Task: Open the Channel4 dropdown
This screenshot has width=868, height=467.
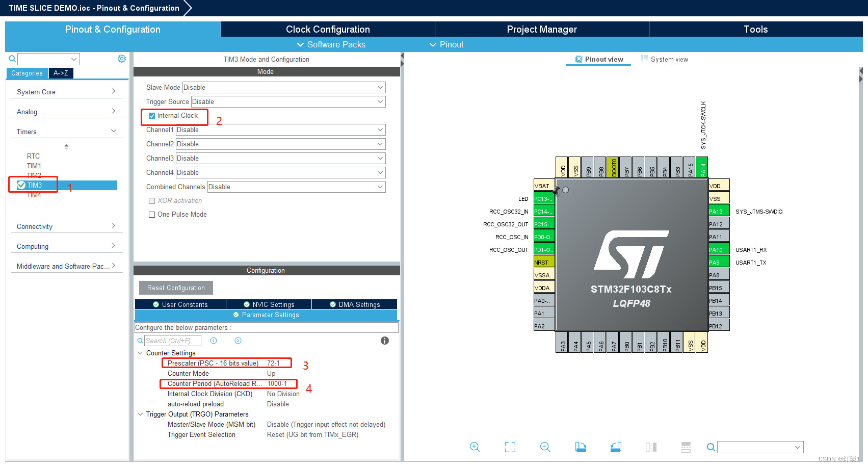Action: (x=281, y=172)
